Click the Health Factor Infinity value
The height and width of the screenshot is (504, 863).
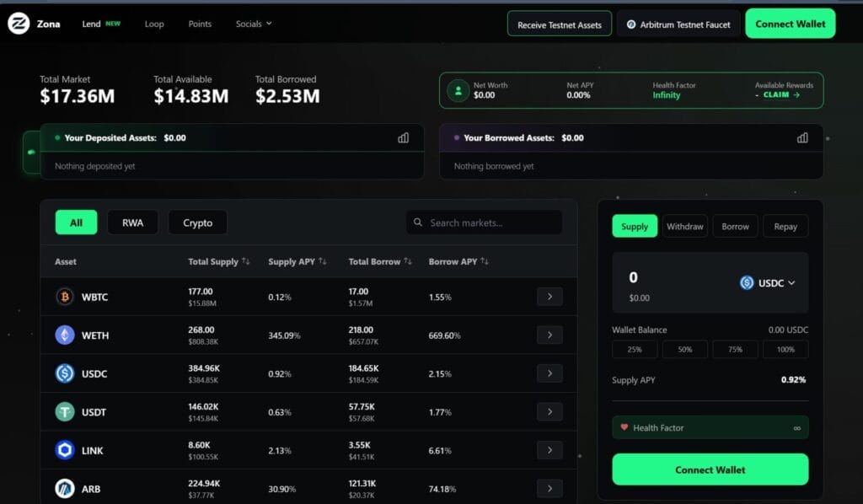666,95
